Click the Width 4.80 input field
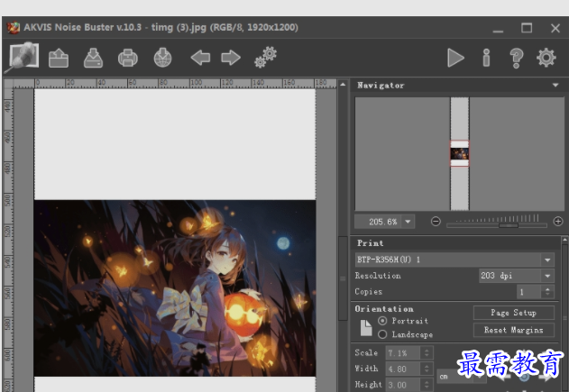This screenshot has width=569, height=392. click(x=403, y=369)
